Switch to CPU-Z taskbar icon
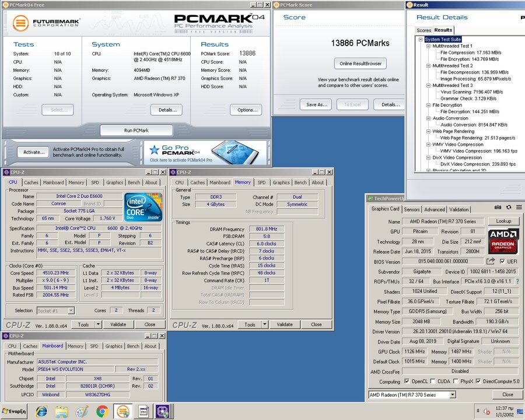Image resolution: width=525 pixels, height=420 pixels. tap(163, 411)
